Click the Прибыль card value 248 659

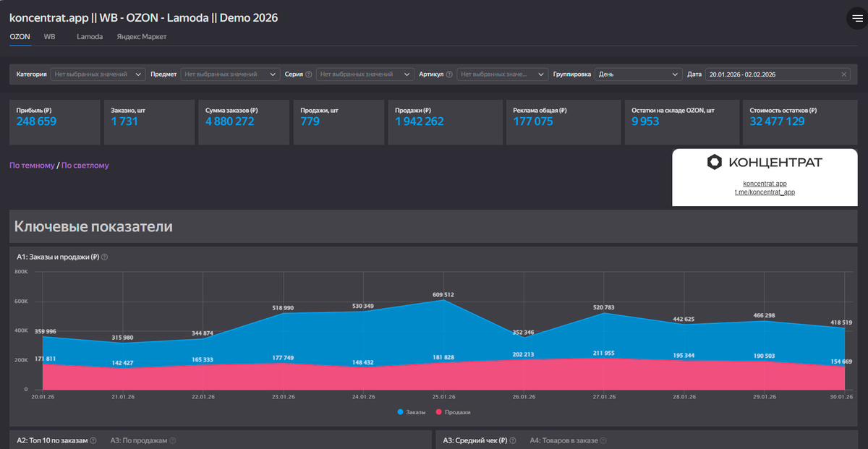[36, 121]
